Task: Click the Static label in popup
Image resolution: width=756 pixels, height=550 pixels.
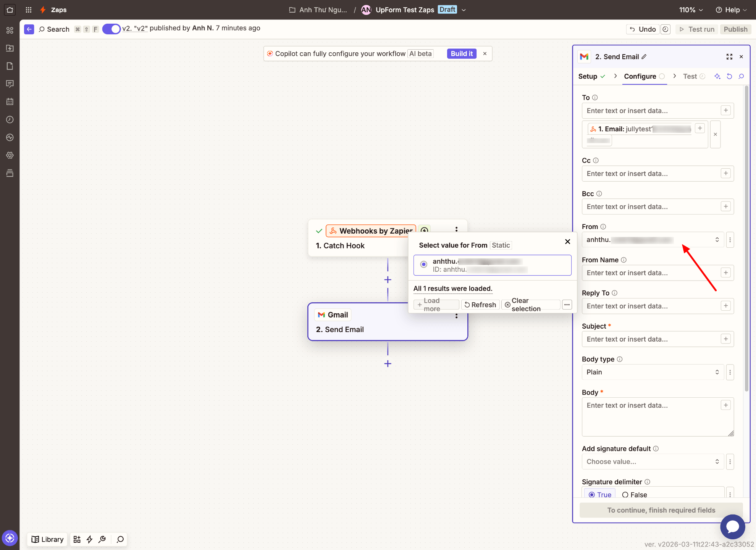Action: (501, 245)
